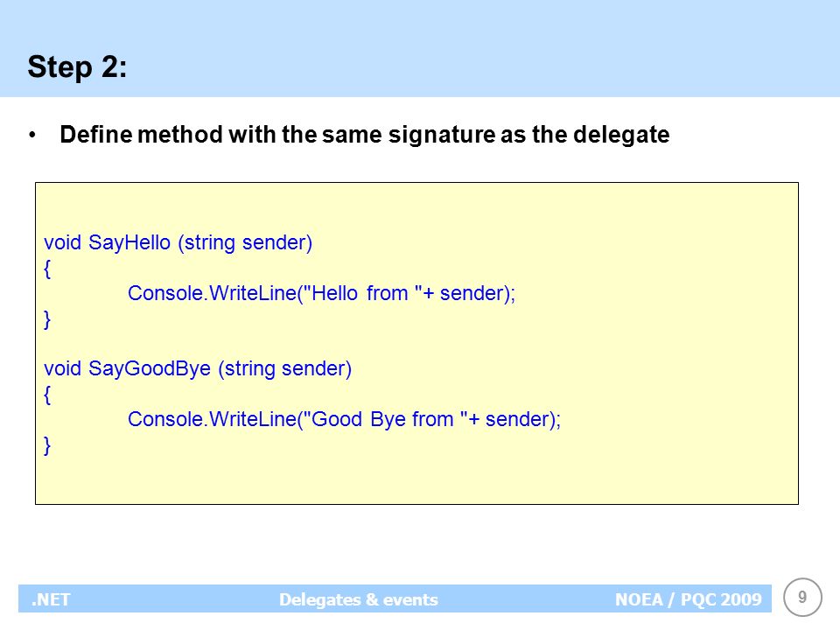Click the opening brace under SayGoodBye
Screen dimensions: 840x630
[47, 395]
